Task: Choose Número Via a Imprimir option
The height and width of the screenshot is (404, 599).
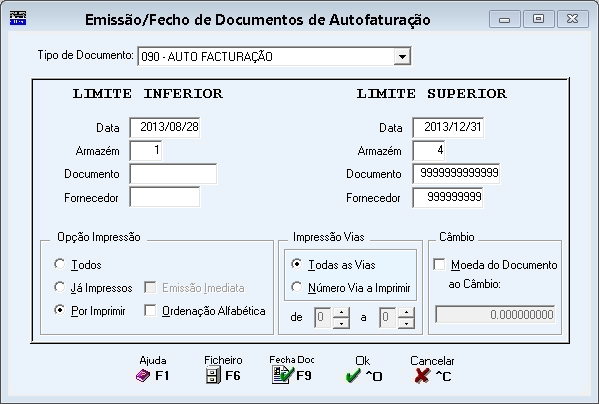Action: [x=296, y=287]
